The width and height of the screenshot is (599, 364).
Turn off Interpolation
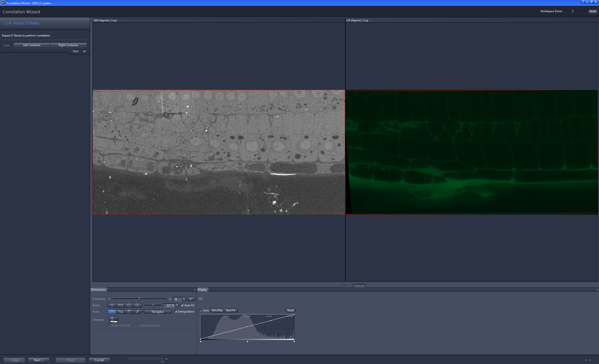coord(176,312)
